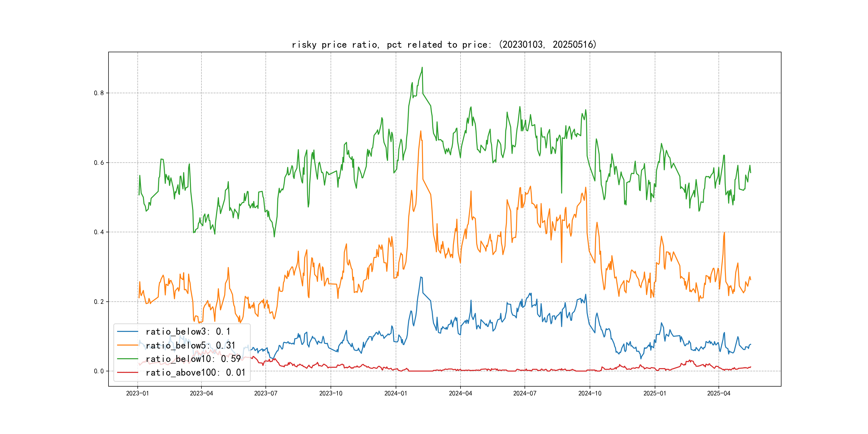
Task: Click the ratio_below3 legend entry
Action: pyautogui.click(x=188, y=332)
